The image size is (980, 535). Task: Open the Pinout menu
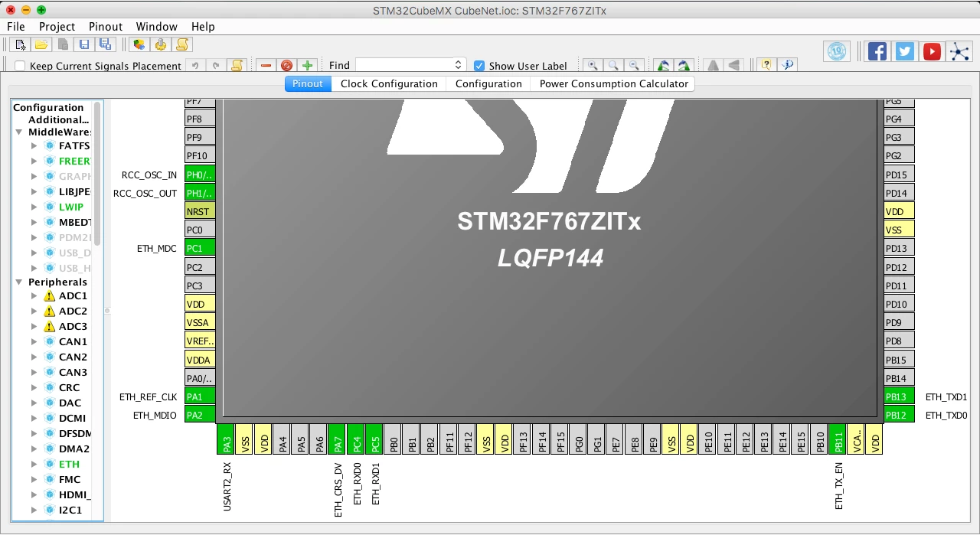click(x=106, y=26)
